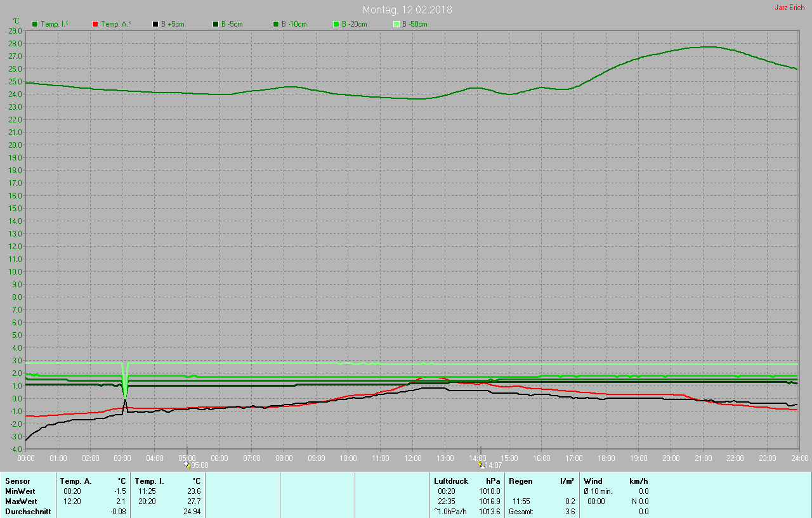Click the Durchschnitt row label

pos(27,512)
